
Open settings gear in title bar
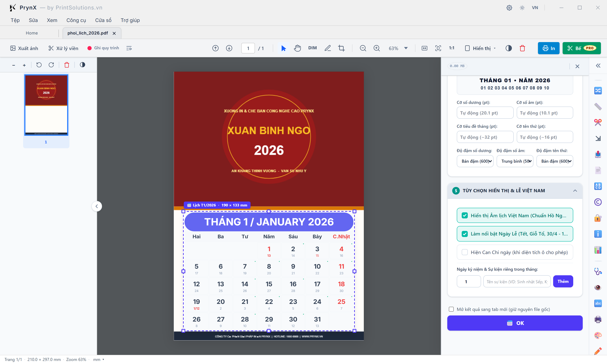pyautogui.click(x=509, y=8)
